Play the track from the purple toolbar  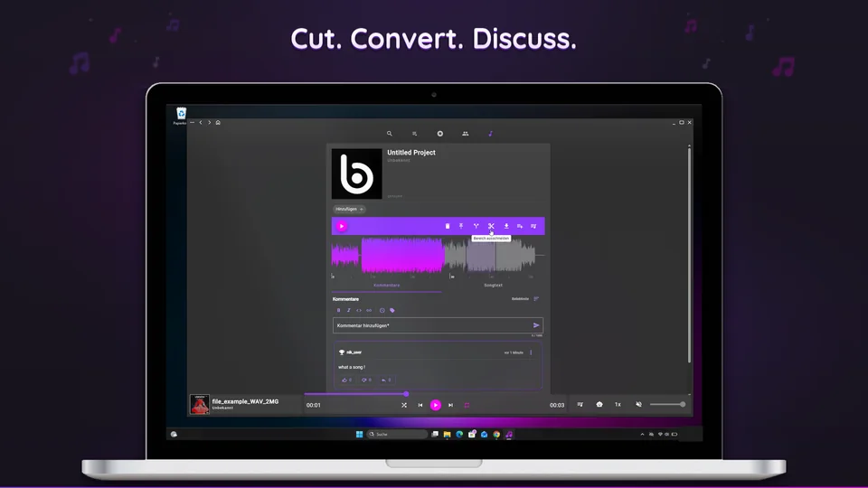[x=342, y=226]
